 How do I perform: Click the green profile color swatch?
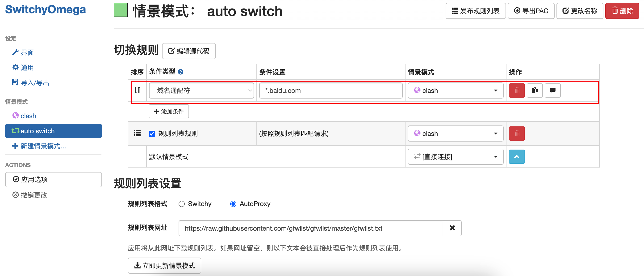click(121, 10)
